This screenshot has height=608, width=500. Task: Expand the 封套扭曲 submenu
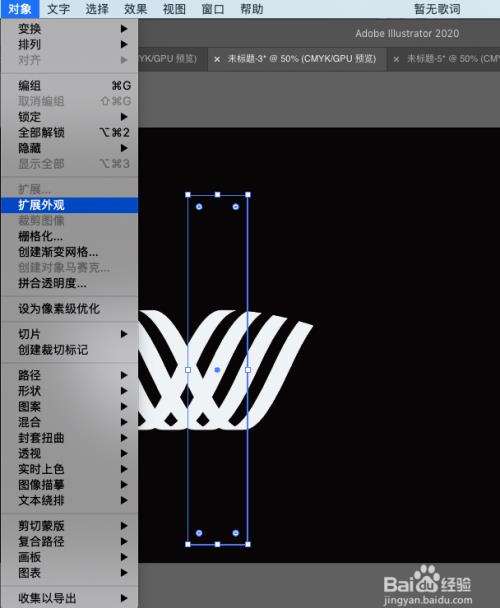pyautogui.click(x=69, y=438)
